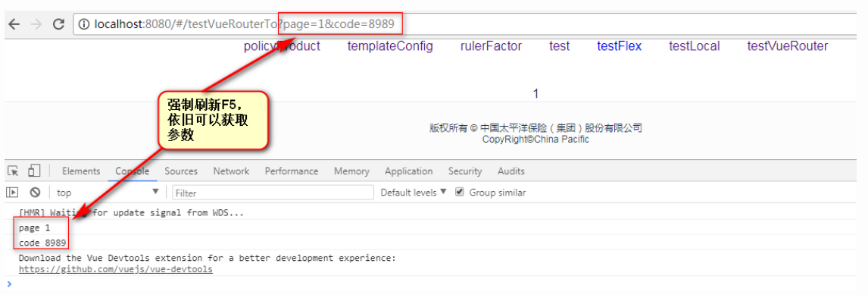Switch to the Security tab

click(x=465, y=171)
